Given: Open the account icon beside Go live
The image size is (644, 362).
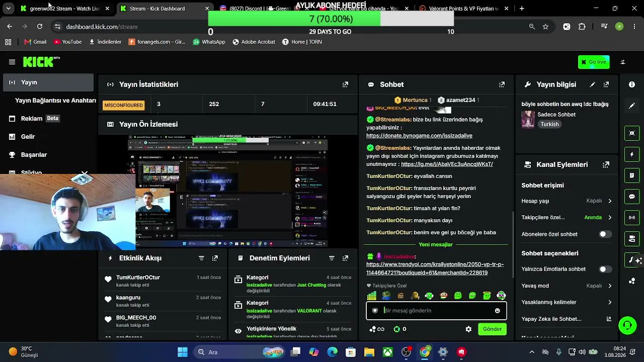Looking at the screenshot, I should (623, 62).
